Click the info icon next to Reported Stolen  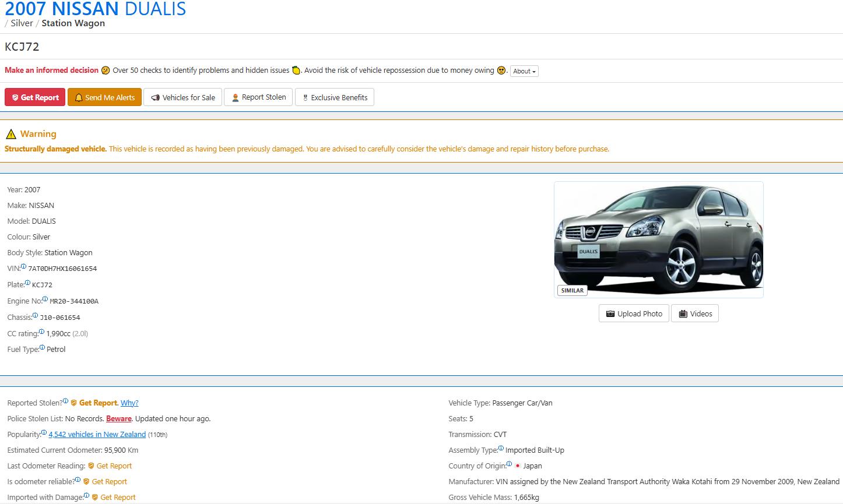coord(65,401)
